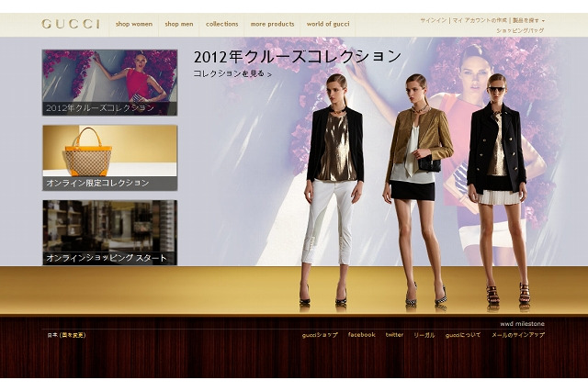Click the wwd milestone text
Image resolution: width=588 pixels, height=391 pixels.
[522, 324]
